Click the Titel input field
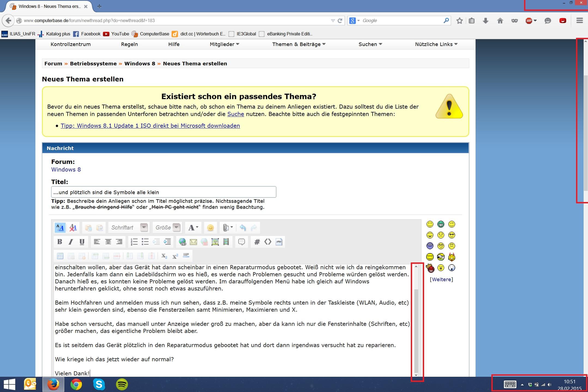This screenshot has height=392, width=588. point(163,192)
